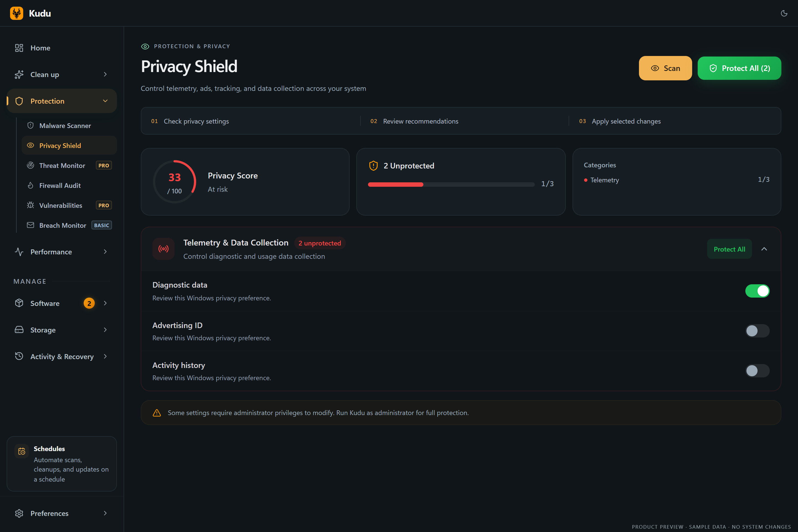Click the Telemetry broadcast icon
Viewport: 798px width, 532px height.
163,249
